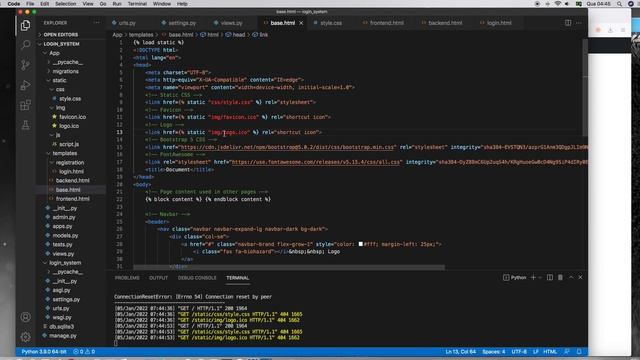The width and height of the screenshot is (640, 360).
Task: Kill terminal with trash icon
Action: coord(560,278)
